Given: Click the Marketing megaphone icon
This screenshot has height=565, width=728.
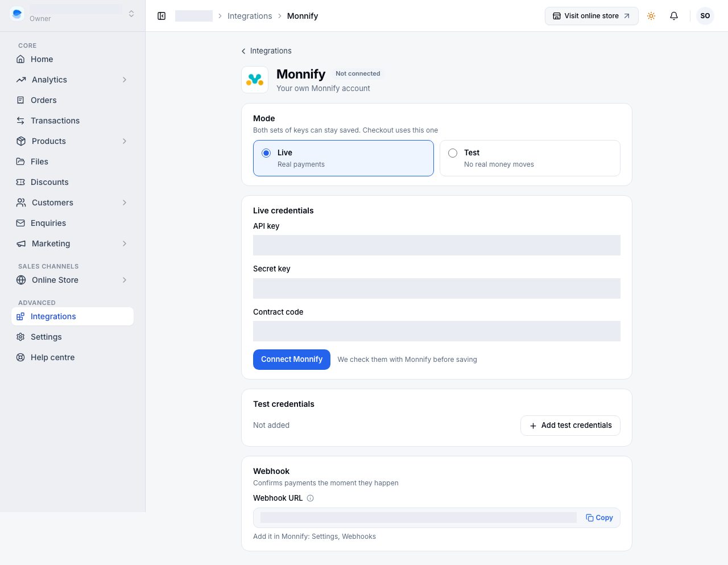Looking at the screenshot, I should coord(21,244).
